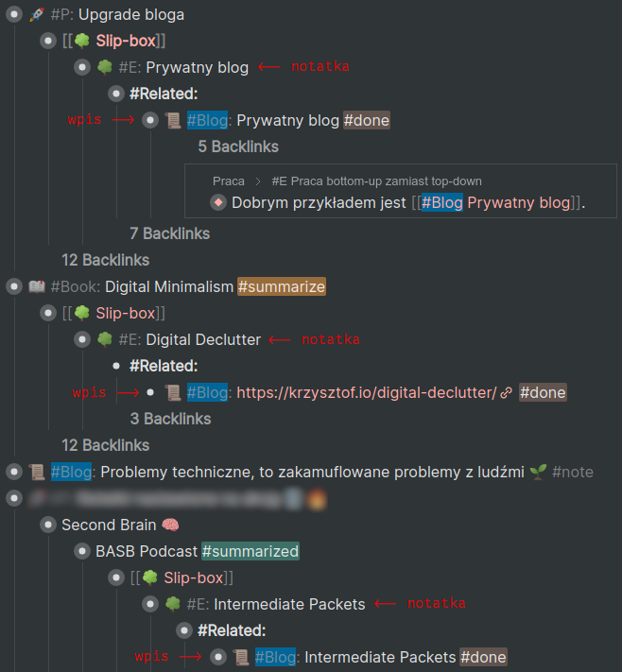Screen dimensions: 622x672
Task: Click tree icon before Prywatny blog note
Action: 105,68
